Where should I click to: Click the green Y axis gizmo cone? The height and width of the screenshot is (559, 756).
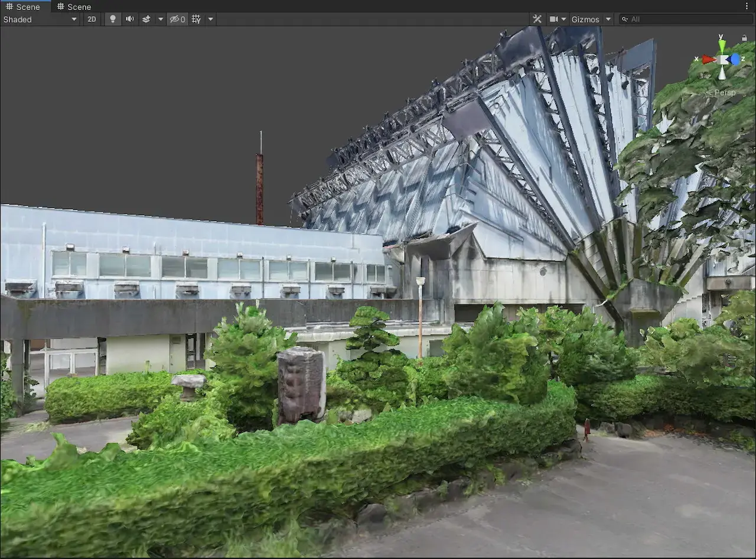pyautogui.click(x=722, y=45)
